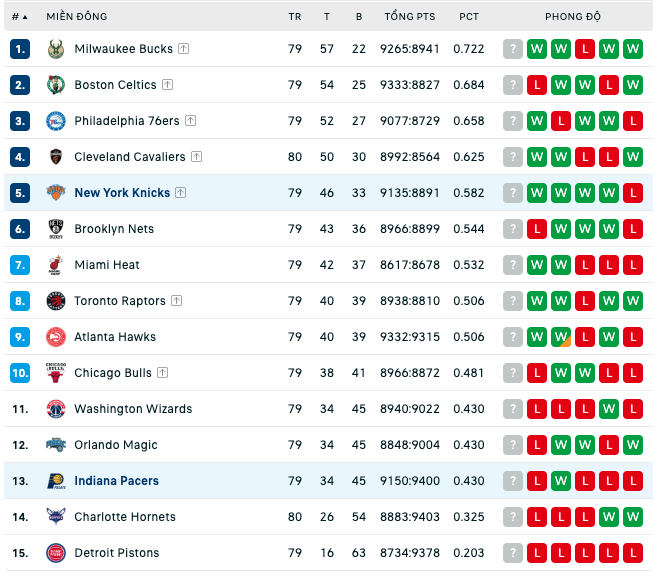The image size is (658, 576).
Task: Click the Detroit Pistons team logo
Action: tap(56, 553)
